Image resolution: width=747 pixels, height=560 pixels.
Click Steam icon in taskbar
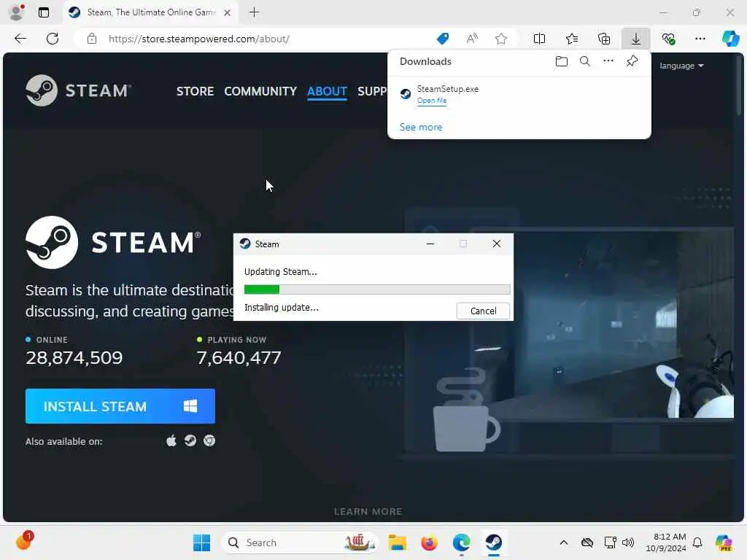point(494,542)
